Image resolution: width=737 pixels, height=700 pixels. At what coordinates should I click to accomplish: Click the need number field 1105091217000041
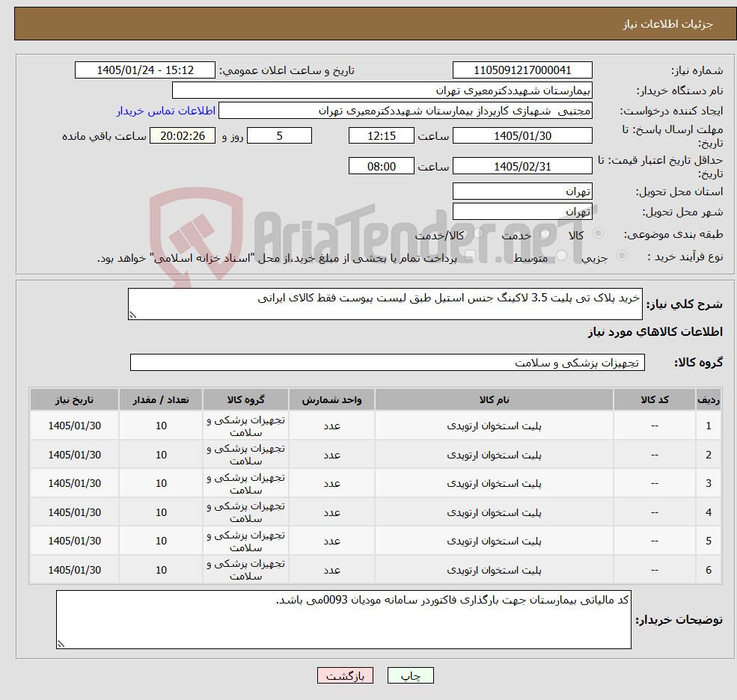[522, 70]
